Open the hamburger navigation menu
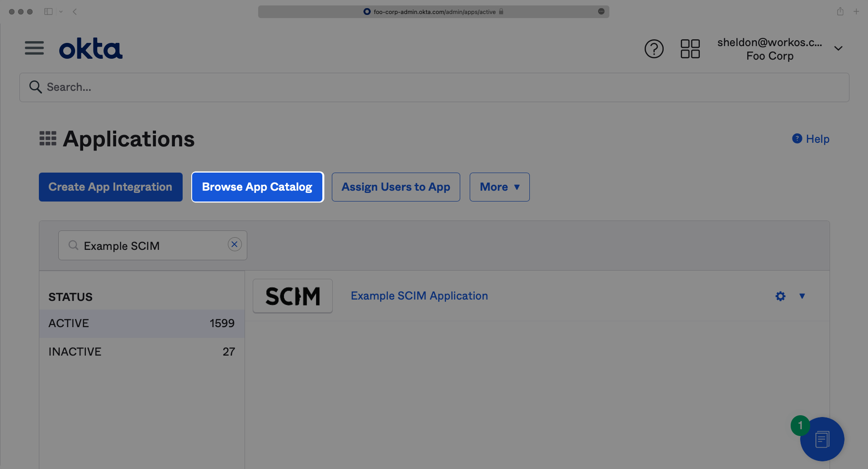The image size is (868, 469). [x=34, y=48]
